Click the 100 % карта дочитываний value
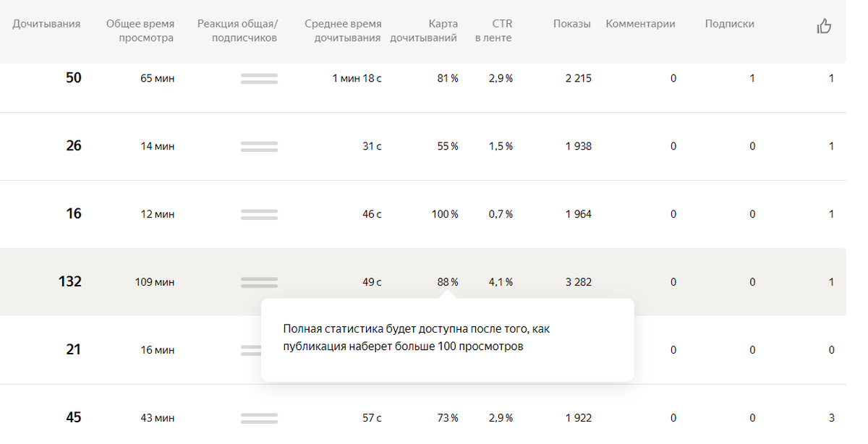This screenshot has height=444, width=868. 445,214
